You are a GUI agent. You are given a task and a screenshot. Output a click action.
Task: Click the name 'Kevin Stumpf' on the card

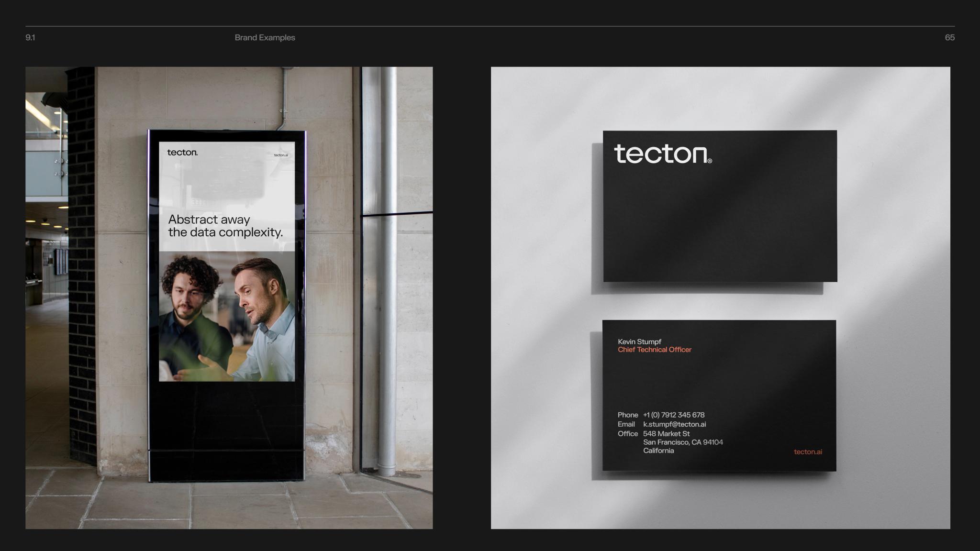(x=639, y=342)
